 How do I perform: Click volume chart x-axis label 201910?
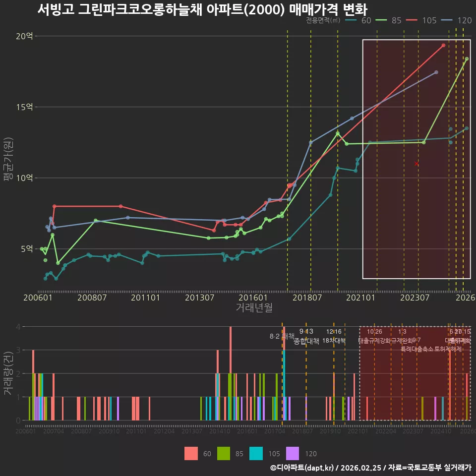330,431
